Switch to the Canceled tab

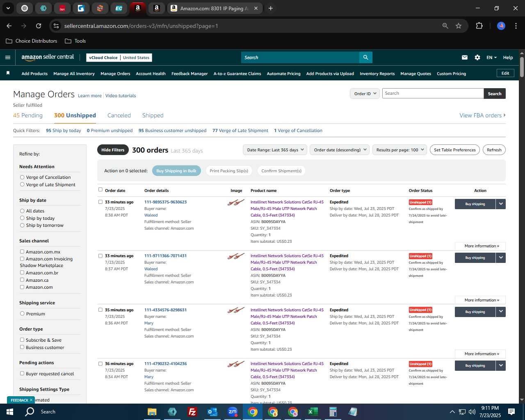[119, 115]
